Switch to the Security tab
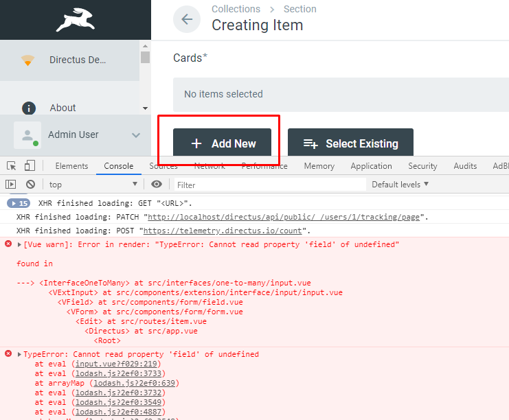The image size is (509, 420). pos(422,166)
